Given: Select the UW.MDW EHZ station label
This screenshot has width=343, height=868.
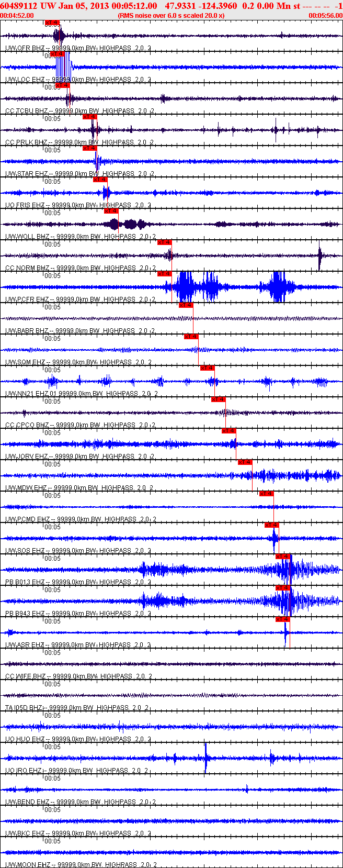Looking at the screenshot, I should [x=79, y=488].
